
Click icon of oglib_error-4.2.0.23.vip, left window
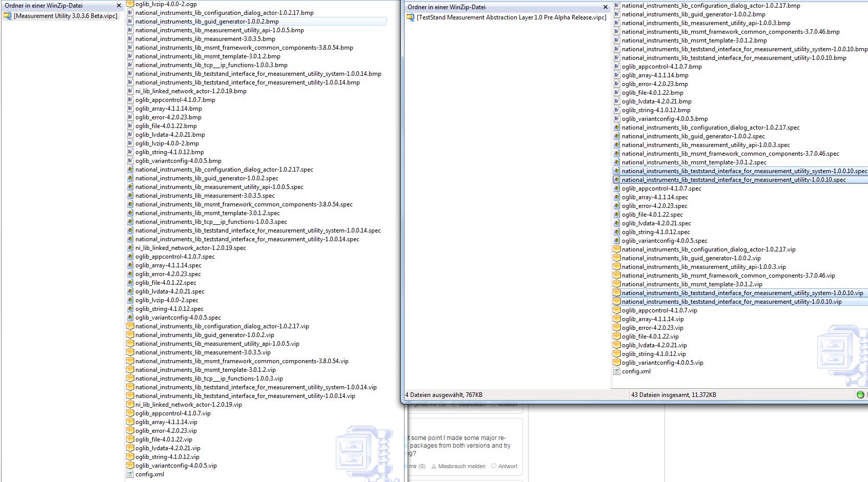click(x=130, y=431)
